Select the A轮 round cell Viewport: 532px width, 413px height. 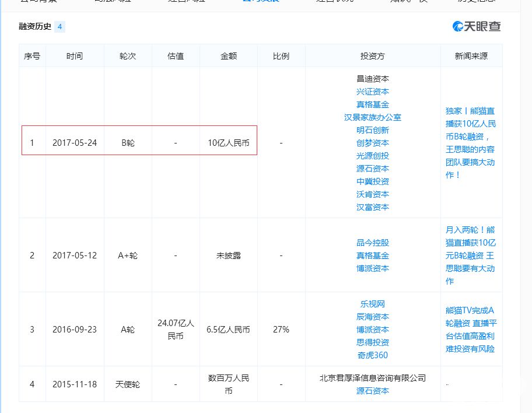click(128, 330)
